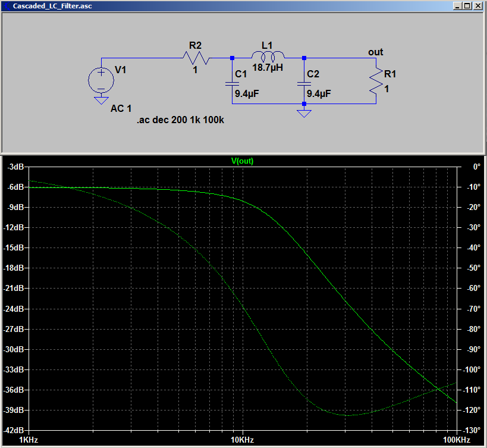This screenshot has height=448, width=487.
Task: Click the bottom ground junction node under C2
Action: [304, 104]
